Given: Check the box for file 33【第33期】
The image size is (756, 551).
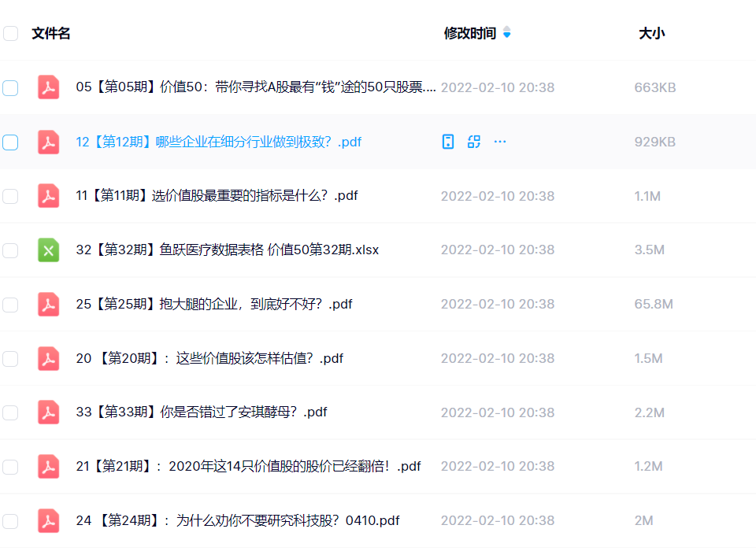Looking at the screenshot, I should [10, 412].
